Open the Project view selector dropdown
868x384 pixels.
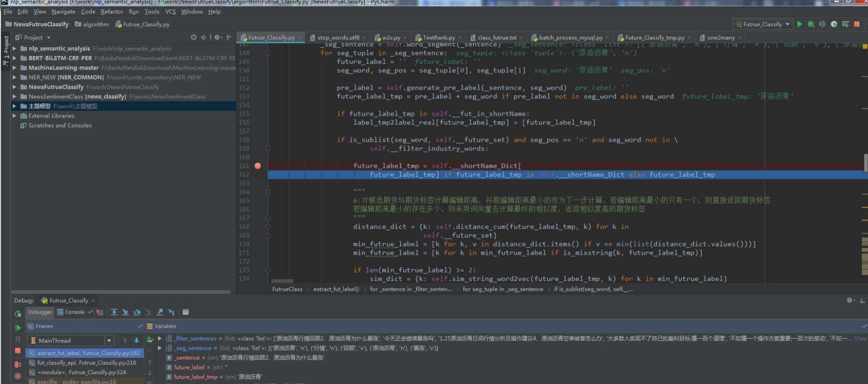point(48,37)
